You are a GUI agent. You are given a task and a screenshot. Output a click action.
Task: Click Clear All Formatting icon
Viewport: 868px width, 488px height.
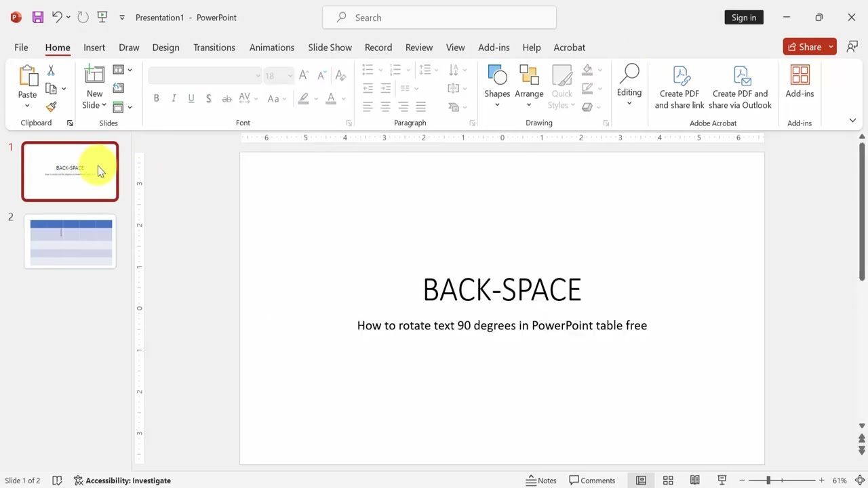click(340, 75)
